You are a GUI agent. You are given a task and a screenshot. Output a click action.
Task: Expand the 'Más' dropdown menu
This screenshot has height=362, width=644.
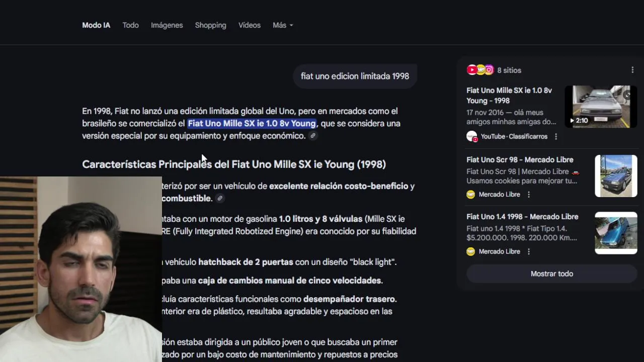tap(283, 25)
